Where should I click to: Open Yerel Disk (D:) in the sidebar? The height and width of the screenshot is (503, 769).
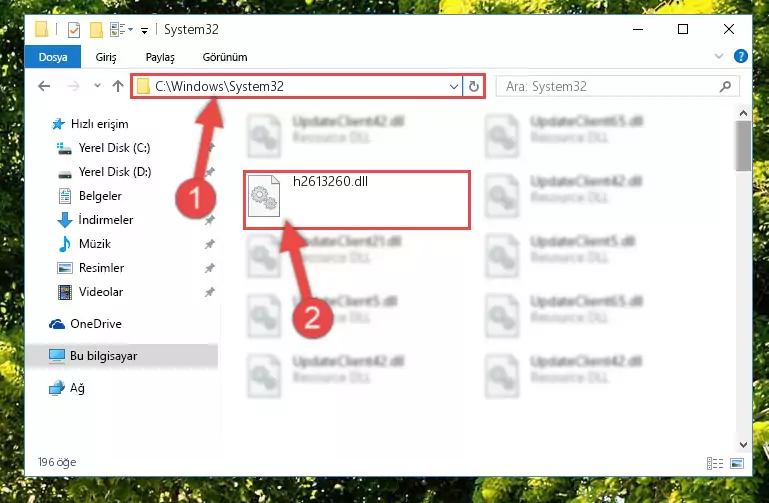pyautogui.click(x=104, y=172)
